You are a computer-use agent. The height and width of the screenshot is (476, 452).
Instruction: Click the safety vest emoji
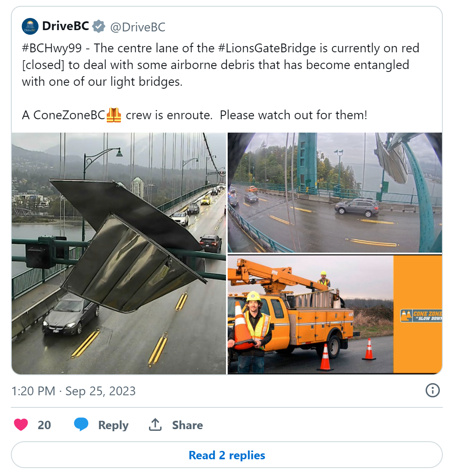114,115
